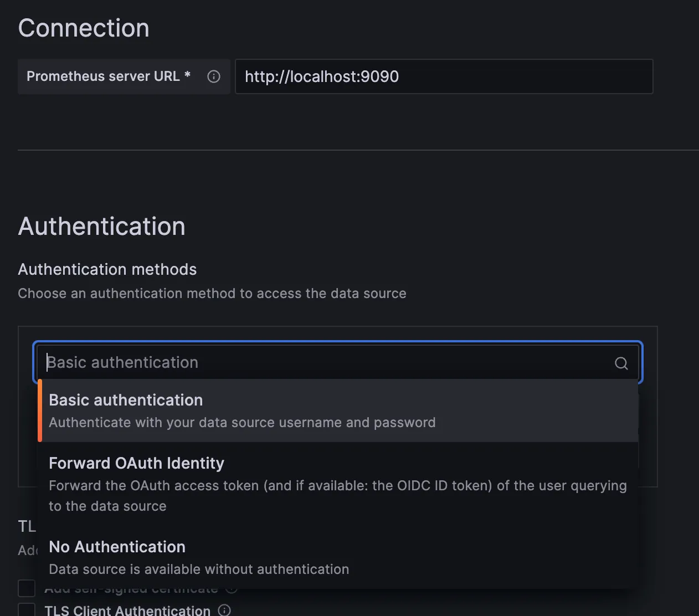This screenshot has height=616, width=699.
Task: Choose Forward OAuth Identity from the list
Action: pyautogui.click(x=136, y=463)
